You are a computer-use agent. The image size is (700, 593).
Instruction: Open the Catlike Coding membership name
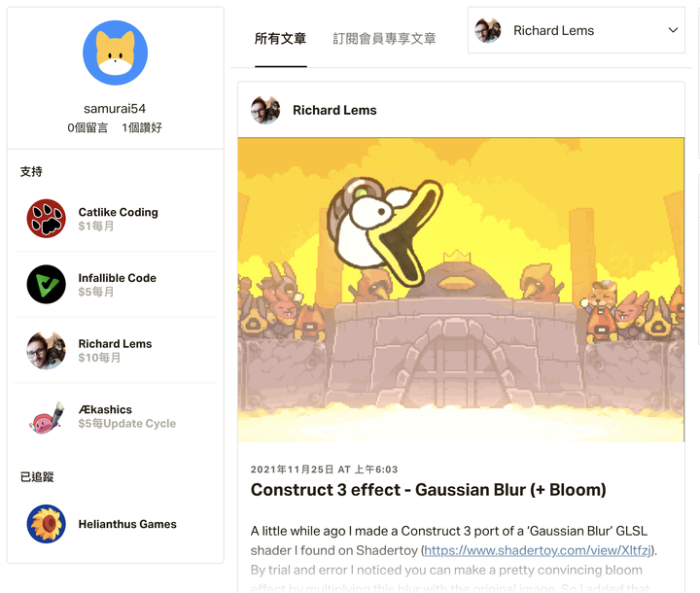[x=119, y=212]
